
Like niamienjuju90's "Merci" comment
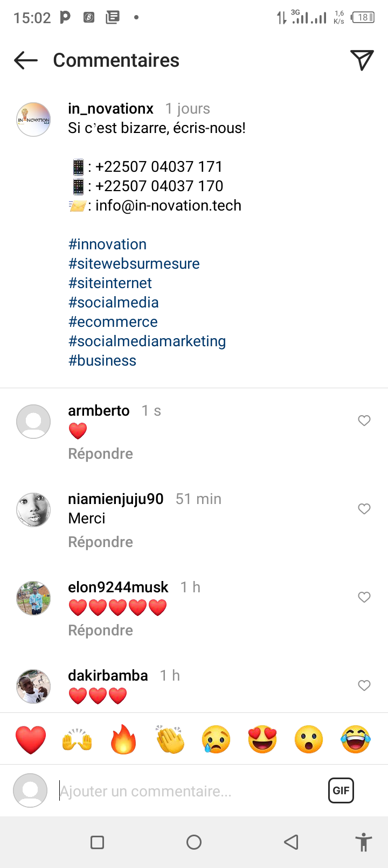pos(364,509)
